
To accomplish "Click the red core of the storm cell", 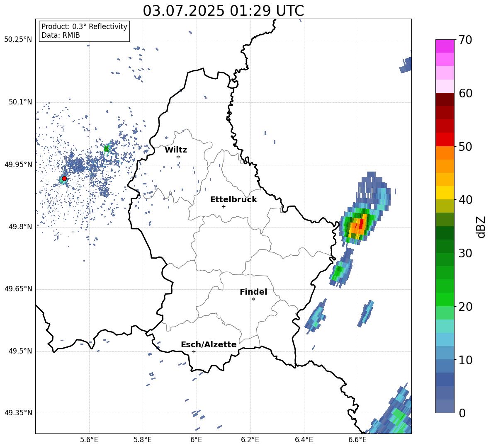I will click(x=362, y=223).
